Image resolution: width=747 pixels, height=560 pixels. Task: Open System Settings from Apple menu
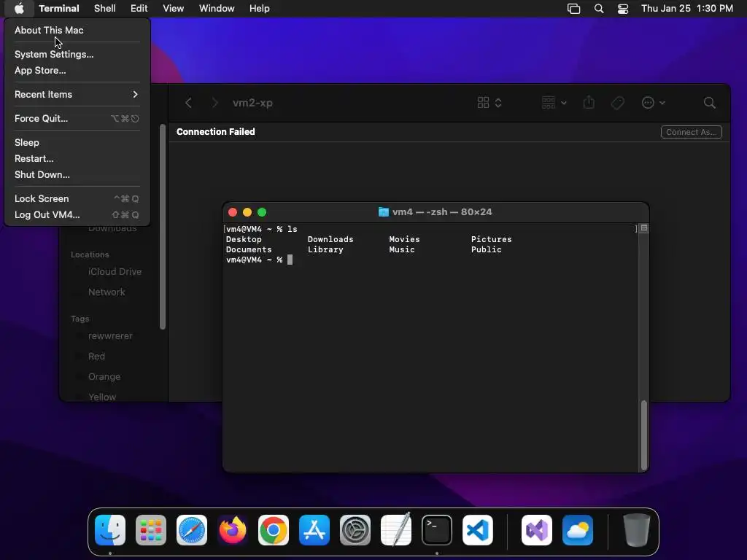click(77, 54)
